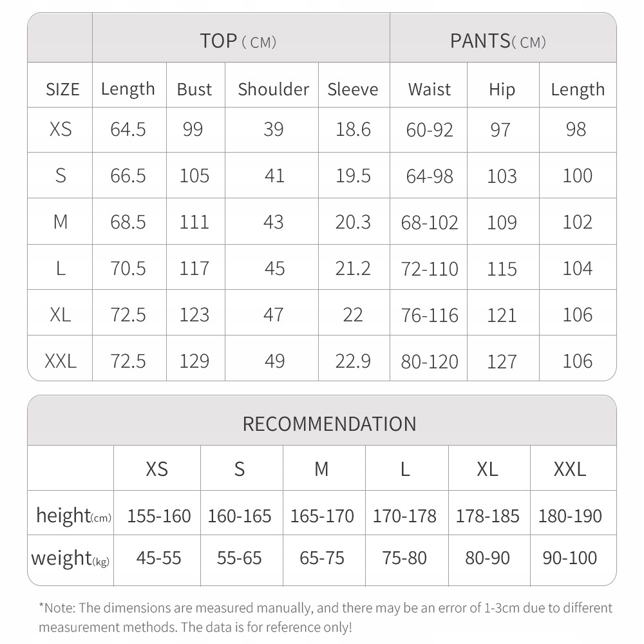Click the weight (kg) row label
Screen dimensions: 644x644
pyautogui.click(x=71, y=558)
